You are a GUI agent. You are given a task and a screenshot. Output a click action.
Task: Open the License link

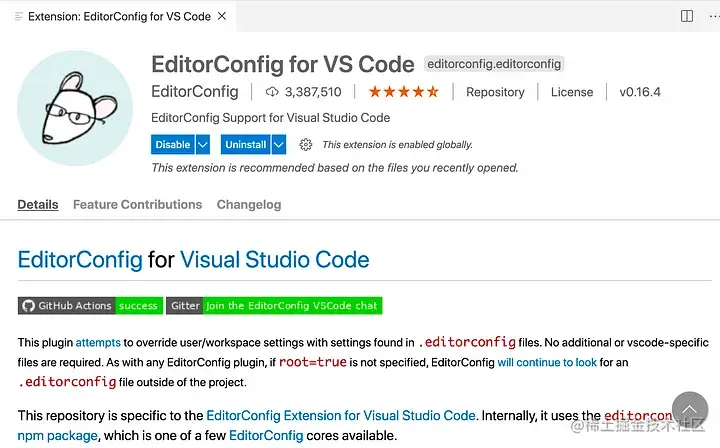572,92
